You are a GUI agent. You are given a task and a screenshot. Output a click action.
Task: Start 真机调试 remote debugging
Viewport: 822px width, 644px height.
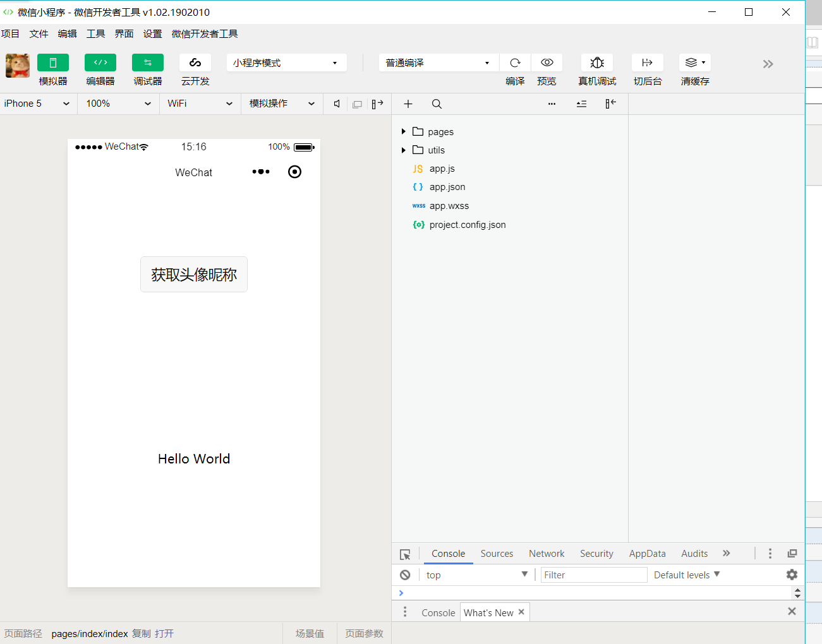click(x=597, y=63)
